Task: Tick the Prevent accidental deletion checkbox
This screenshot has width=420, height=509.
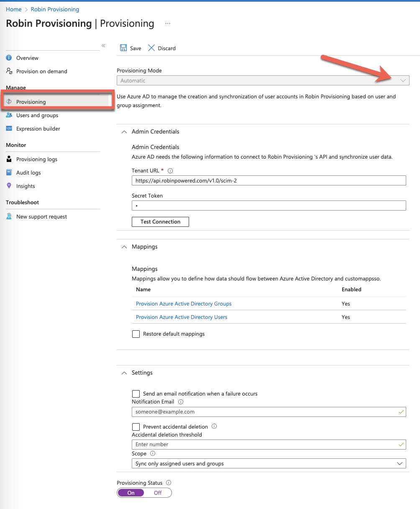Action: (x=136, y=427)
